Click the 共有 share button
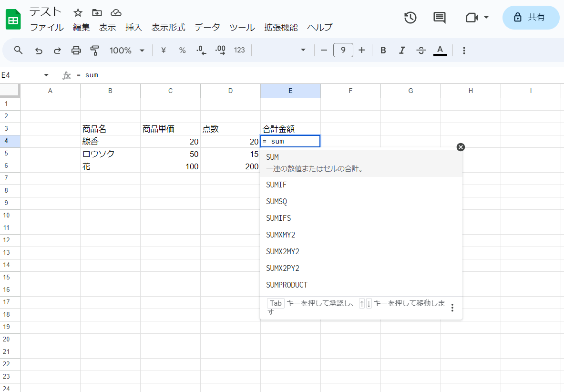 [531, 18]
